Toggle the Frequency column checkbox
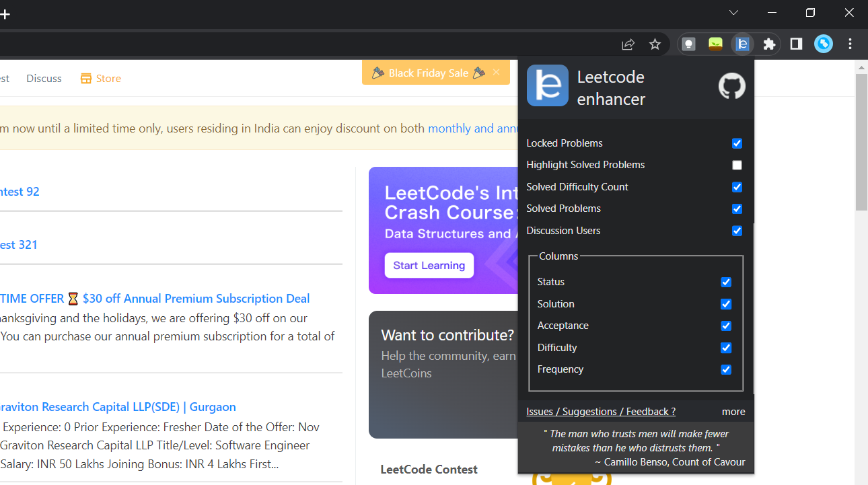This screenshot has width=868, height=485. tap(726, 369)
